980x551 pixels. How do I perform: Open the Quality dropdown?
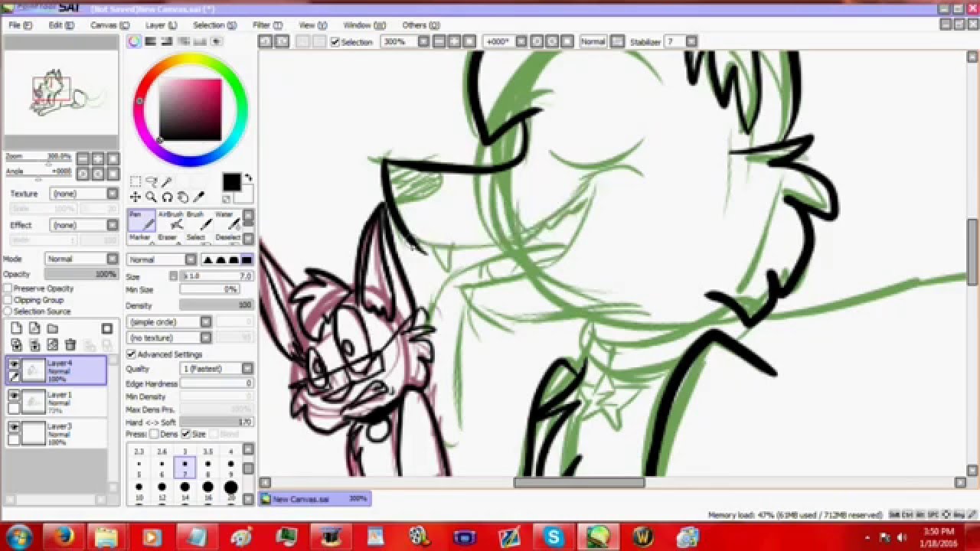point(217,369)
